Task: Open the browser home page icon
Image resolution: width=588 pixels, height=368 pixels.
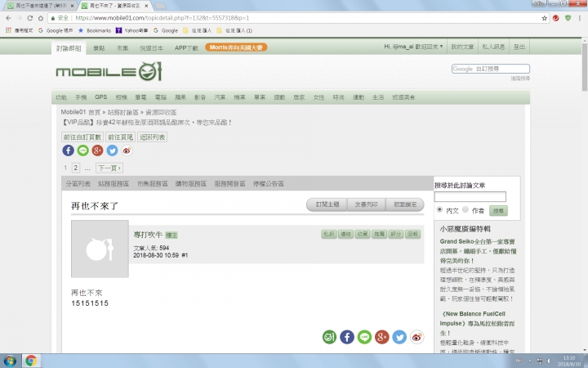Action: pyautogui.click(x=41, y=18)
